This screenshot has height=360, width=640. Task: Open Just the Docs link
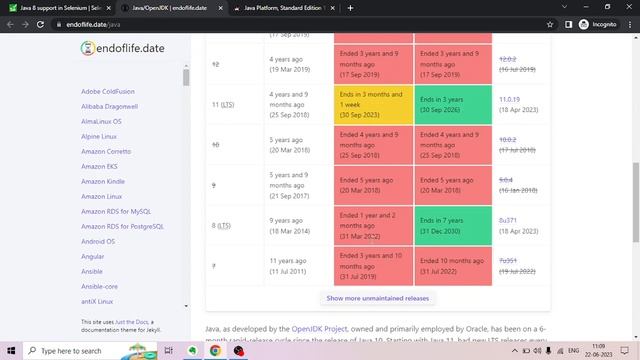coord(131,322)
